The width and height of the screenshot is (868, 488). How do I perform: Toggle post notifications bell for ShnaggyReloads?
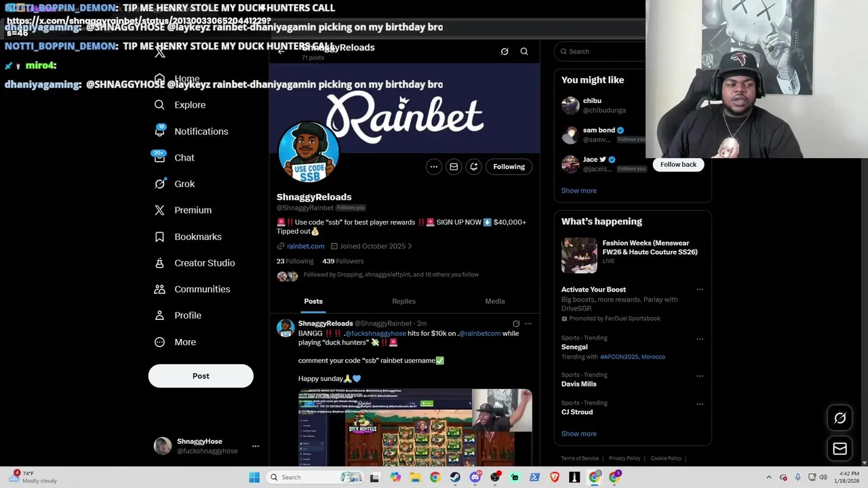[x=474, y=167]
